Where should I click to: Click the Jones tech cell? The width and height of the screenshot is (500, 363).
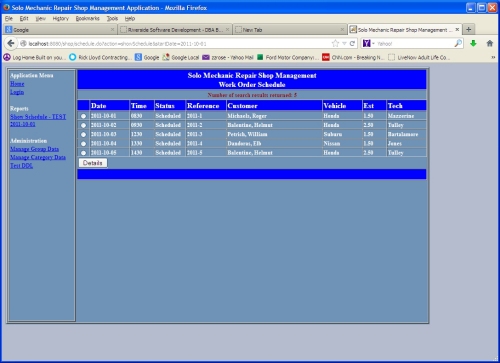click(406, 144)
